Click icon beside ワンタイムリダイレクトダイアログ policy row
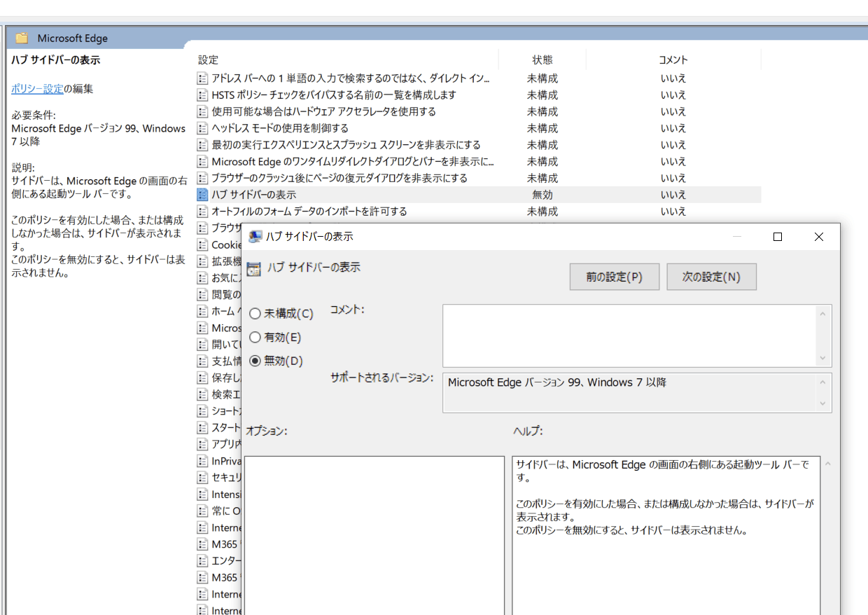Viewport: 868px width, 615px height. point(203,161)
